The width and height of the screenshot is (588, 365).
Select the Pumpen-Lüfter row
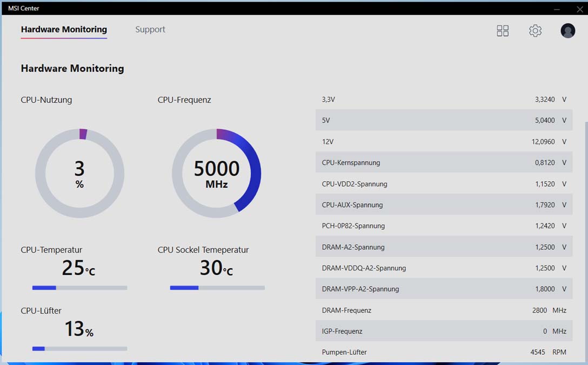click(x=444, y=352)
